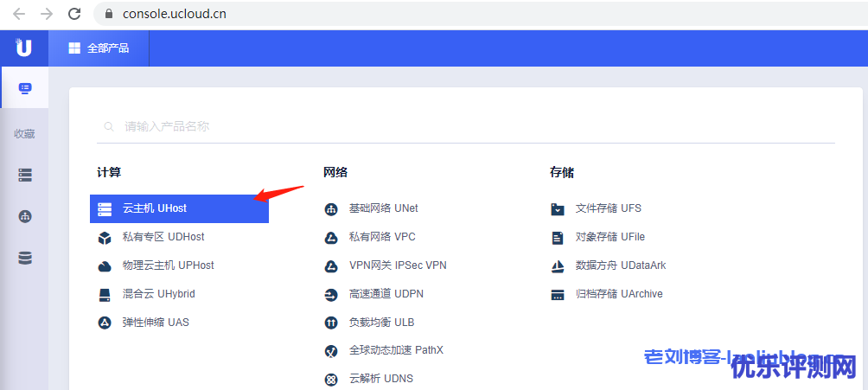Click the PathX icon
868x390 pixels.
coord(331,351)
